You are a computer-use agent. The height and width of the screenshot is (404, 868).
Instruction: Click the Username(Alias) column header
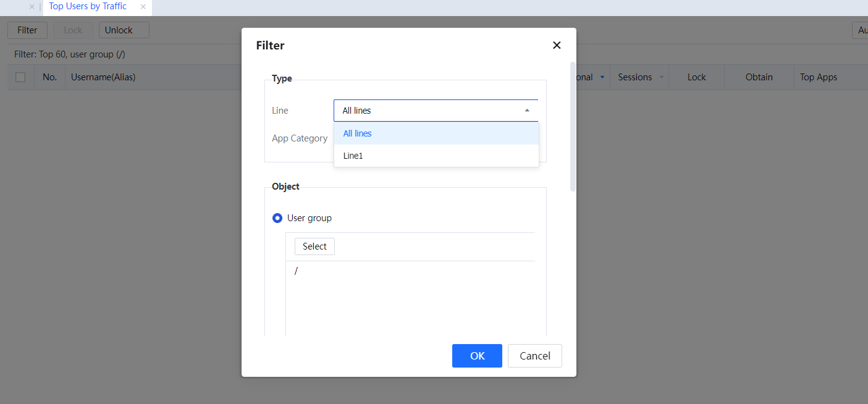[103, 77]
